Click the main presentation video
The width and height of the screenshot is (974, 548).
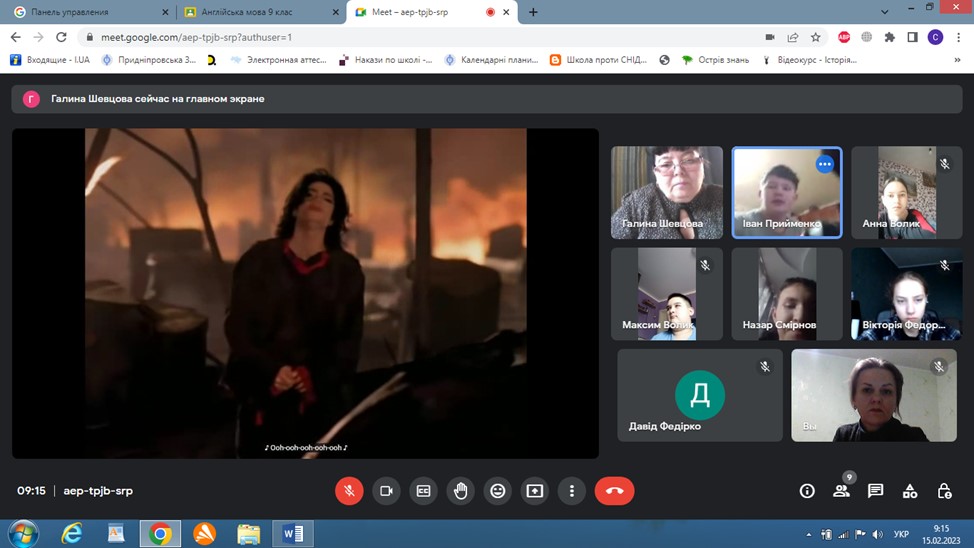click(x=305, y=293)
